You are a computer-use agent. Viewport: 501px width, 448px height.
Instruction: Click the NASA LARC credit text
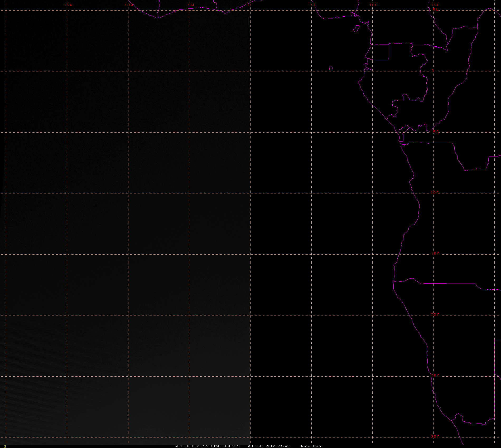point(312,446)
